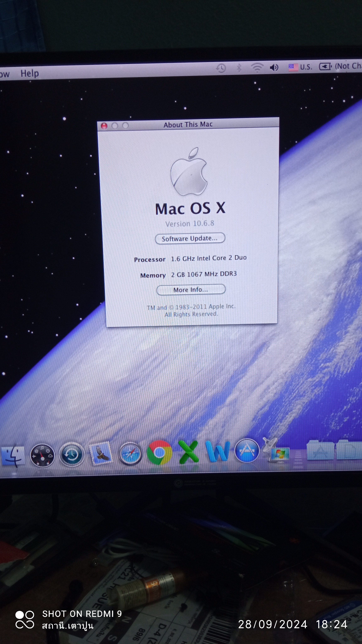The image size is (362, 644).
Task: Open the Bluetooth status menu
Action: click(x=239, y=67)
